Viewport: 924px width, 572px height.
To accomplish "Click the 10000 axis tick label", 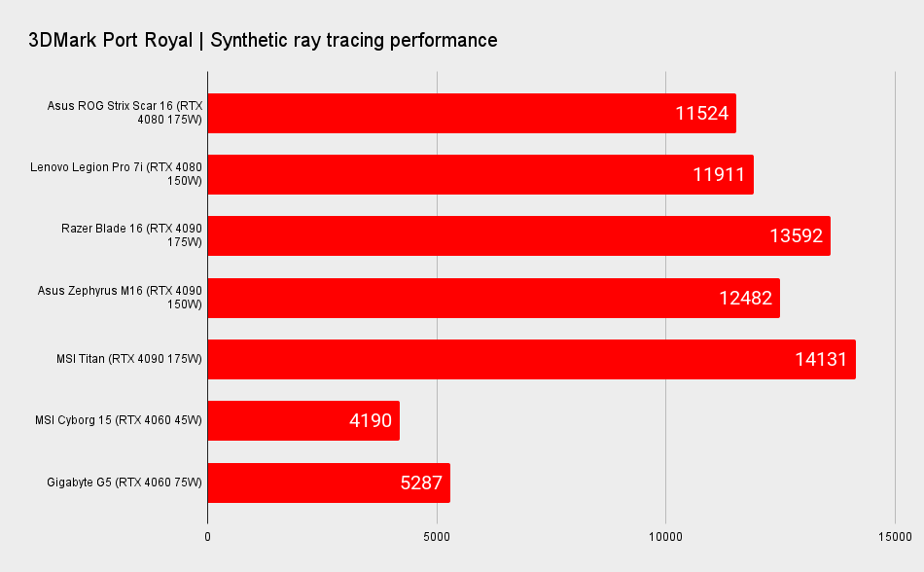I will point(666,537).
